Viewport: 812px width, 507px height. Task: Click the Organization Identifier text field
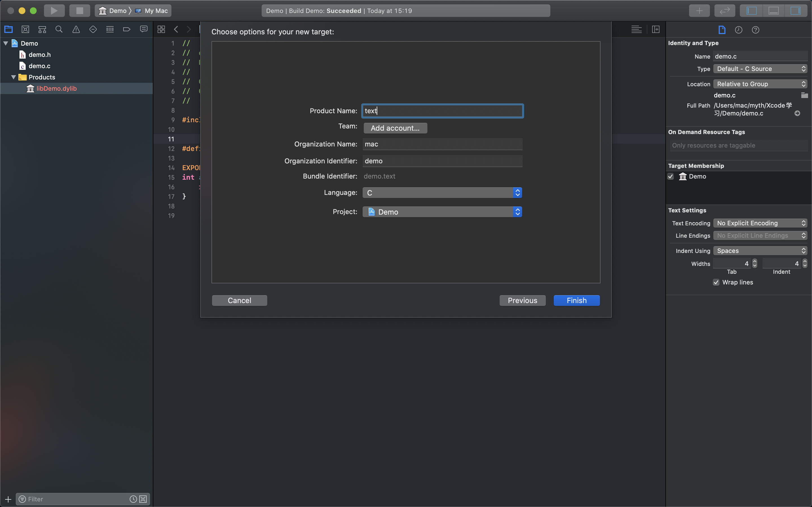tap(442, 161)
